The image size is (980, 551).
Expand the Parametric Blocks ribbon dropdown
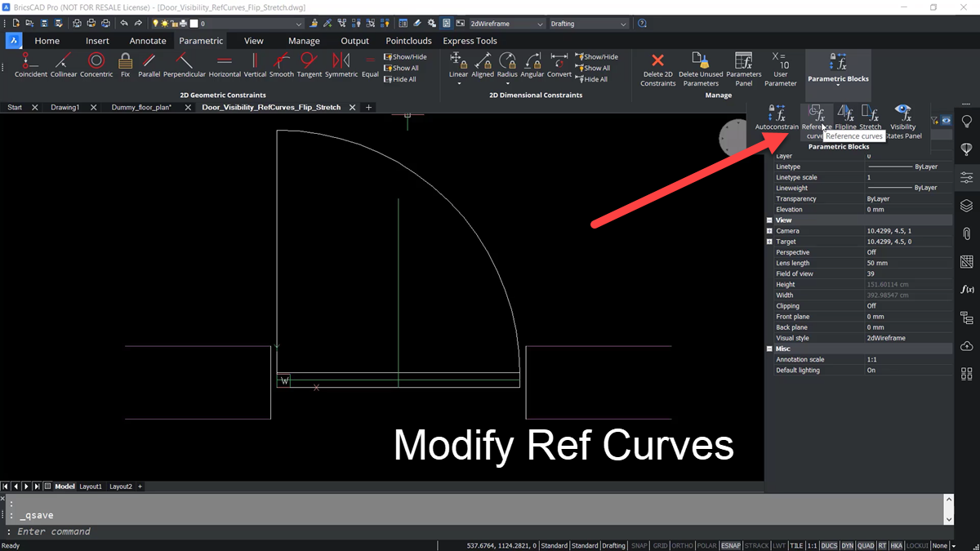pyautogui.click(x=838, y=85)
